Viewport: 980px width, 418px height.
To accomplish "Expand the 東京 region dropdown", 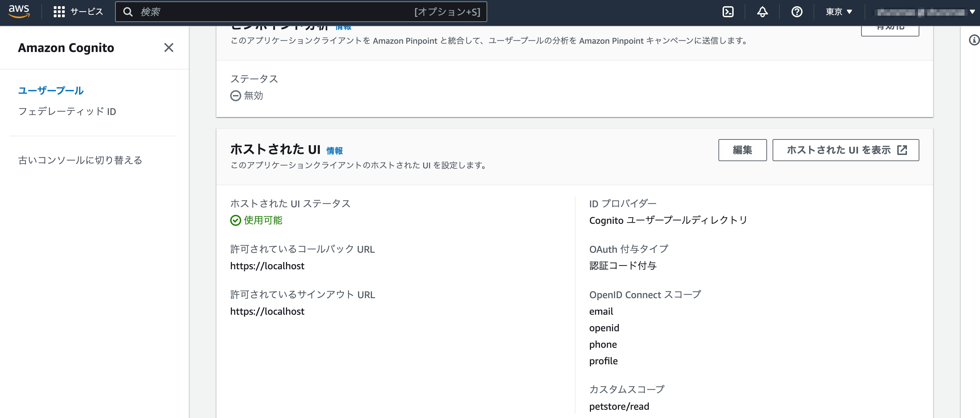I will 838,12.
